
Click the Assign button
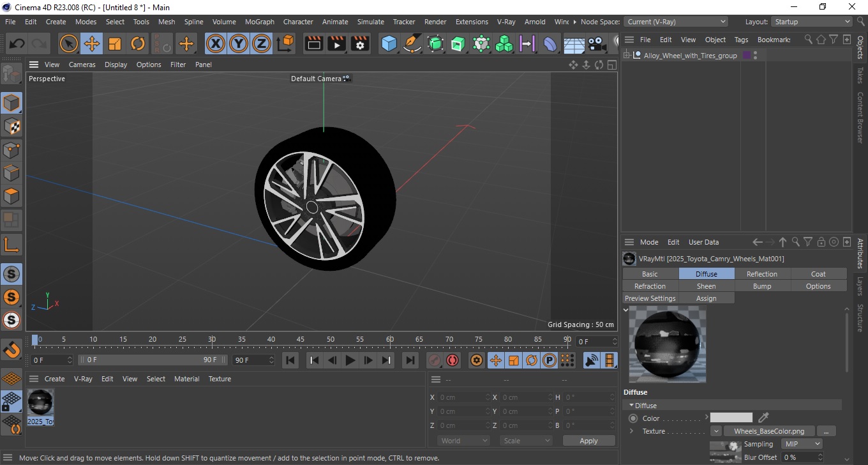pyautogui.click(x=706, y=298)
